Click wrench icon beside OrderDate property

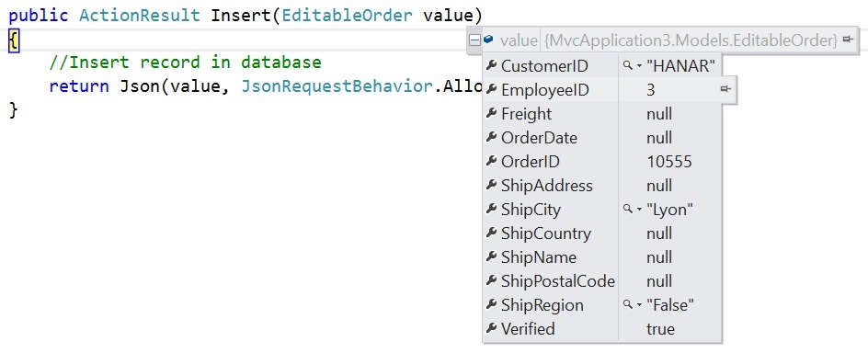491,137
